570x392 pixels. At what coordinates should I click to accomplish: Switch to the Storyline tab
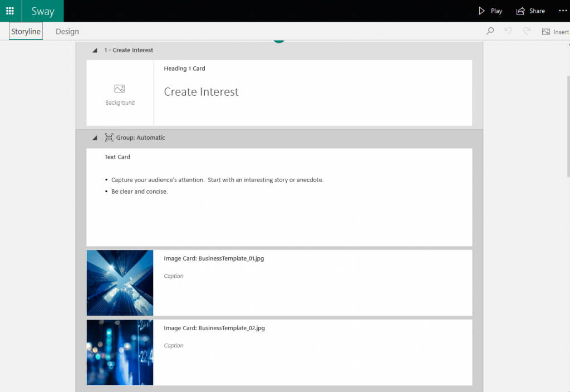(x=26, y=31)
